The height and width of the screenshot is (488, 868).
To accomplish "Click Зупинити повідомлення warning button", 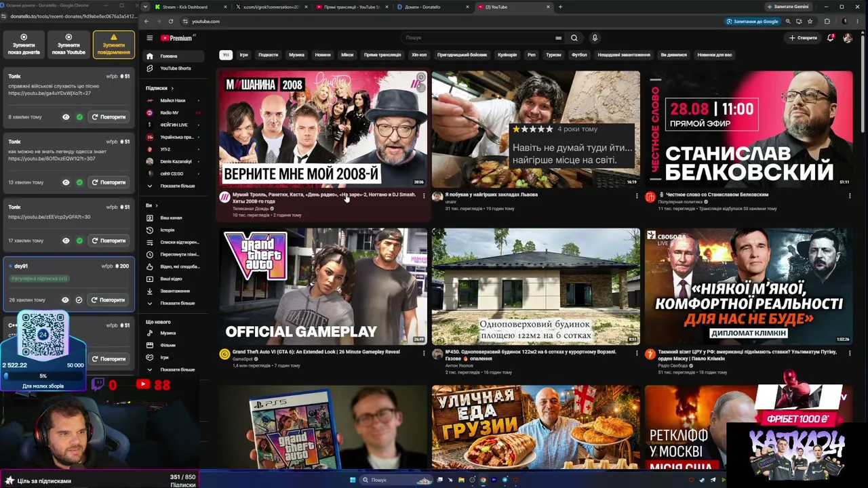I will point(113,44).
